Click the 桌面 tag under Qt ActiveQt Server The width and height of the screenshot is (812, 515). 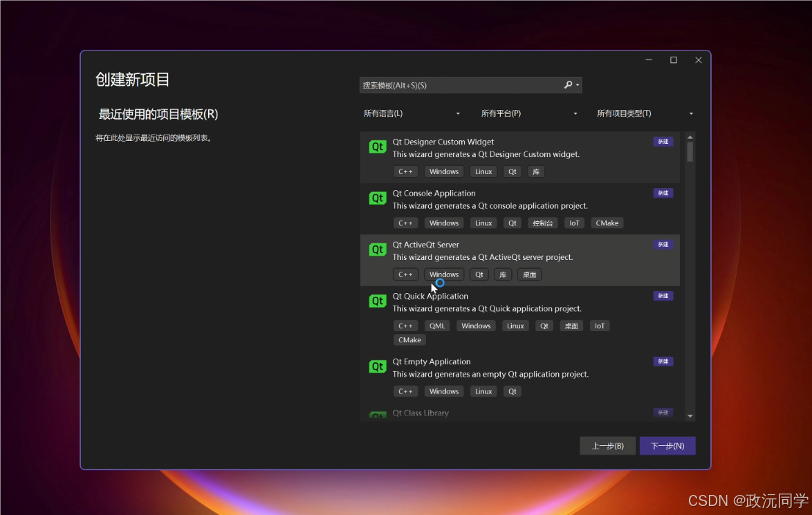(x=529, y=274)
